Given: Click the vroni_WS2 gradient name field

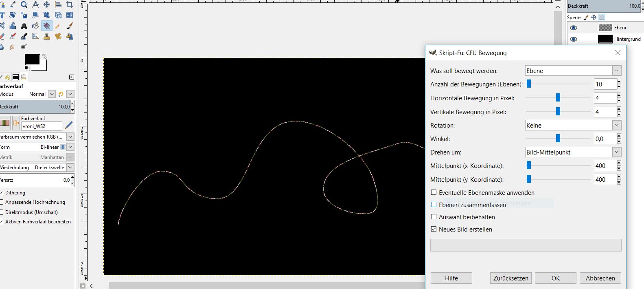Looking at the screenshot, I should tap(42, 126).
